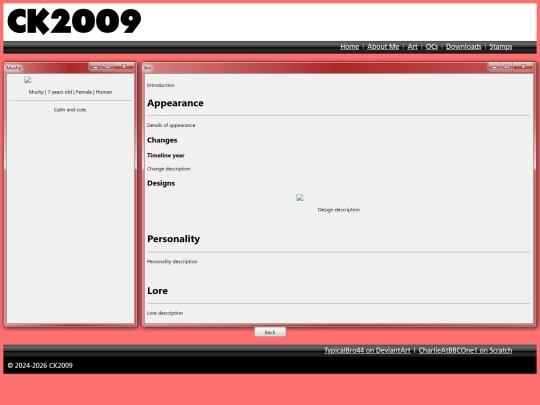
Task: Click the Calm and cute text
Action: 70,110
